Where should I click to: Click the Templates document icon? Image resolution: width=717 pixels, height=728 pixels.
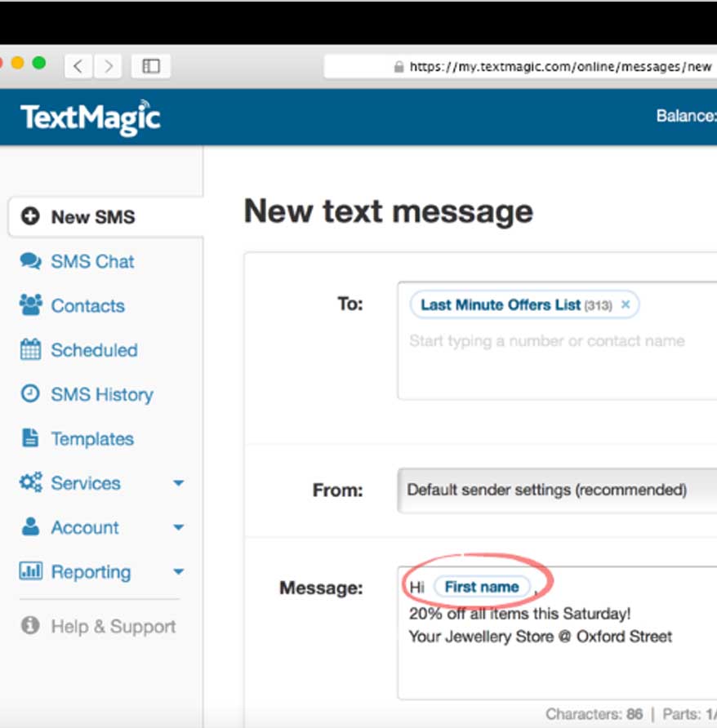tap(30, 438)
